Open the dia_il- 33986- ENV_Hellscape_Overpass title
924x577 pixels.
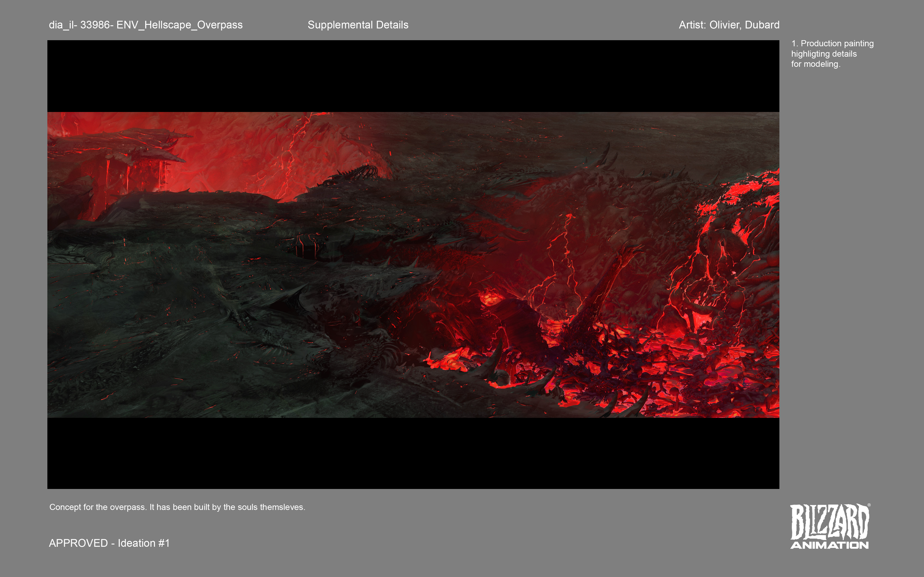pyautogui.click(x=146, y=25)
